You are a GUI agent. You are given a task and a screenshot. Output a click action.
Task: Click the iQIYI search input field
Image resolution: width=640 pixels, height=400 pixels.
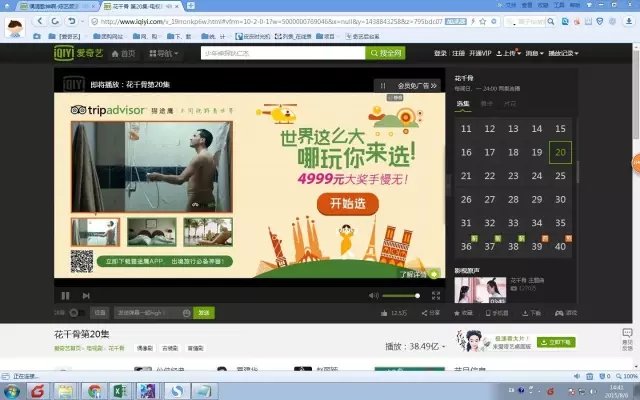[x=280, y=53]
